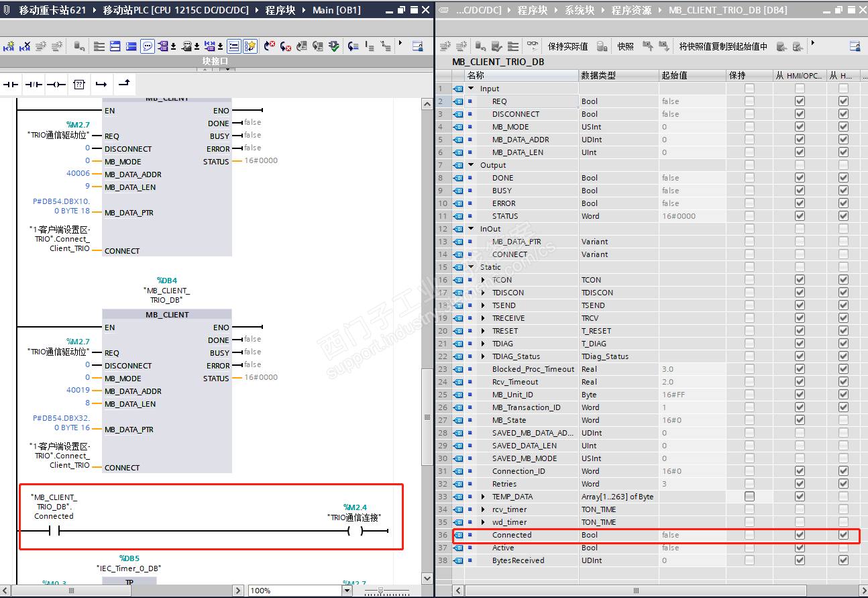Click the chip icon with green checkmark
The width and height of the screenshot is (868, 598).
[x=334, y=46]
